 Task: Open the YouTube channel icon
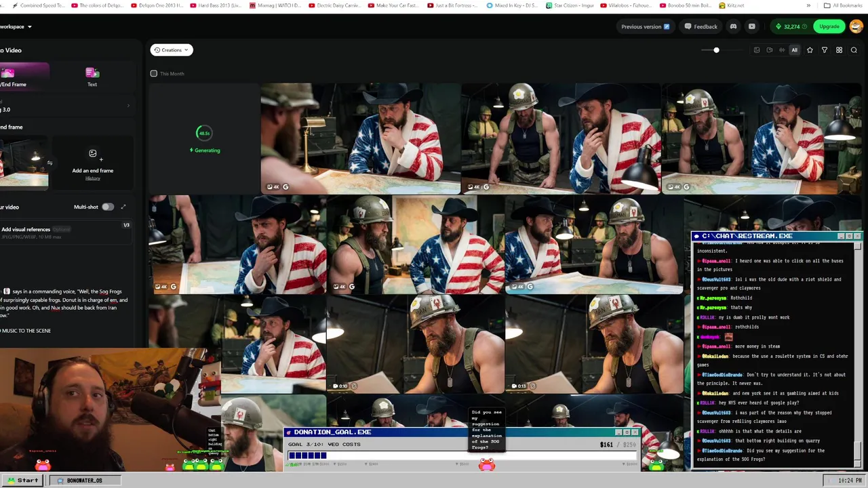(x=751, y=26)
